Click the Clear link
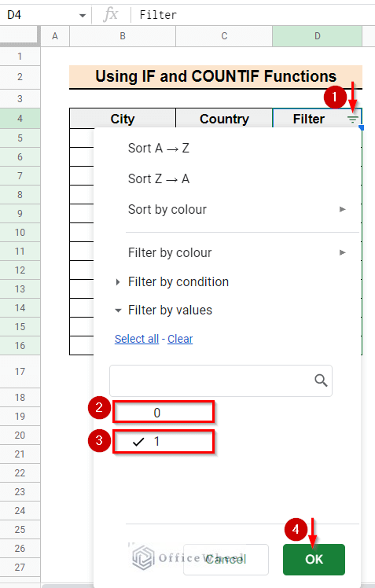 click(180, 339)
